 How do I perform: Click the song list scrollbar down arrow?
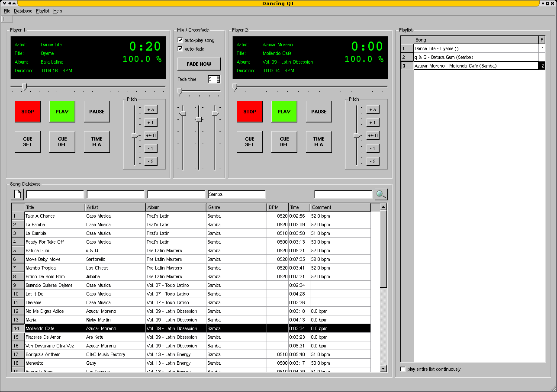tap(383, 368)
